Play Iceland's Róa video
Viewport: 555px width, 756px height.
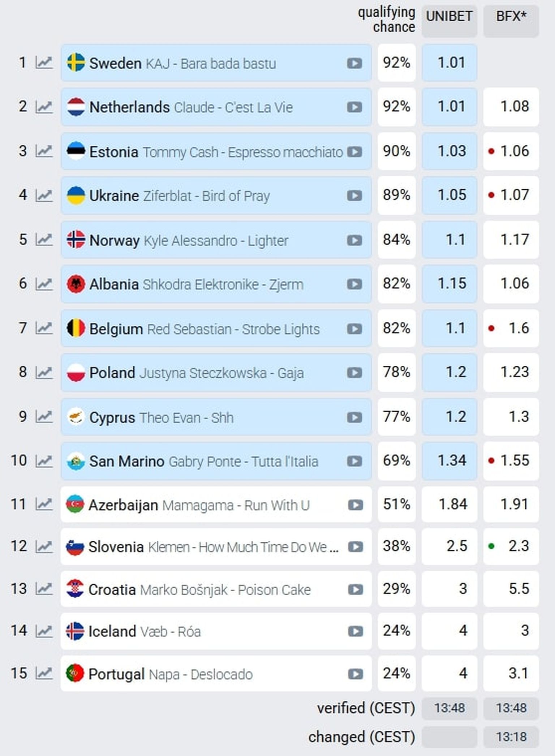pyautogui.click(x=355, y=631)
